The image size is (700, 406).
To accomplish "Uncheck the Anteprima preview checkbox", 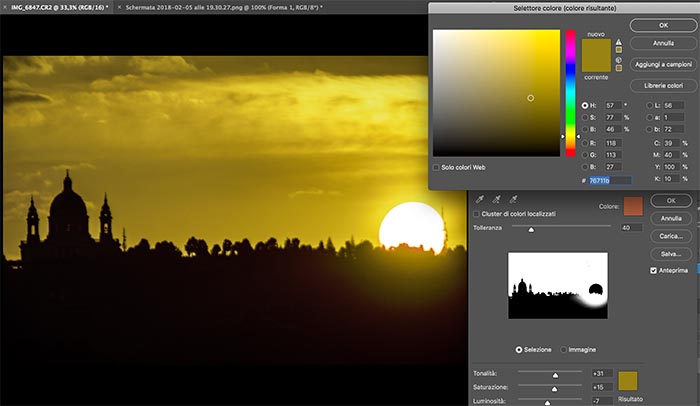I will 654,271.
